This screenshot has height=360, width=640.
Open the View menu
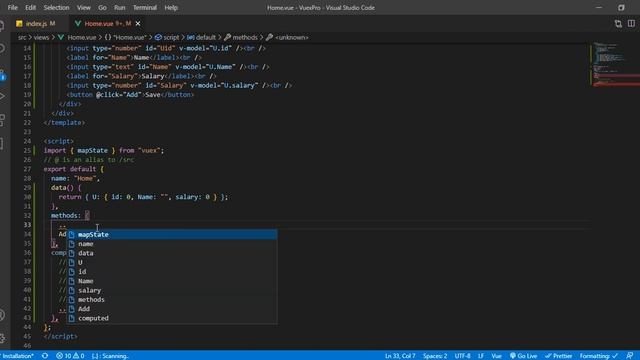click(84, 7)
